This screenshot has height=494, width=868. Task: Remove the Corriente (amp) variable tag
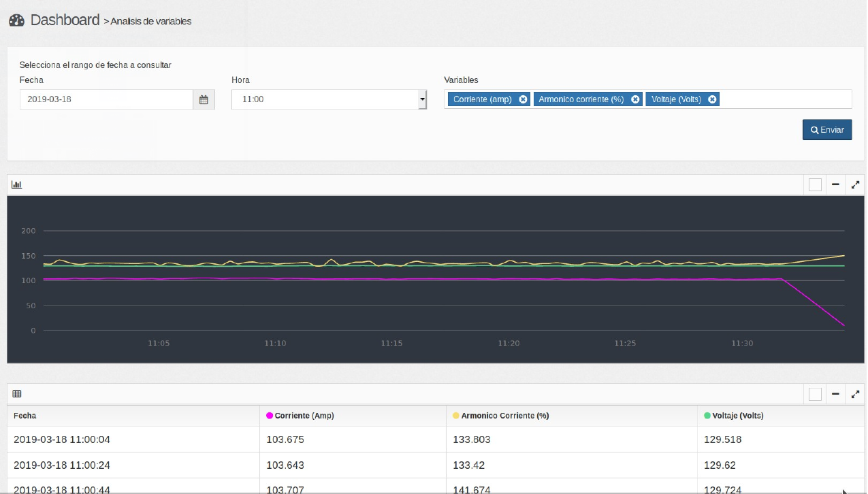[523, 99]
